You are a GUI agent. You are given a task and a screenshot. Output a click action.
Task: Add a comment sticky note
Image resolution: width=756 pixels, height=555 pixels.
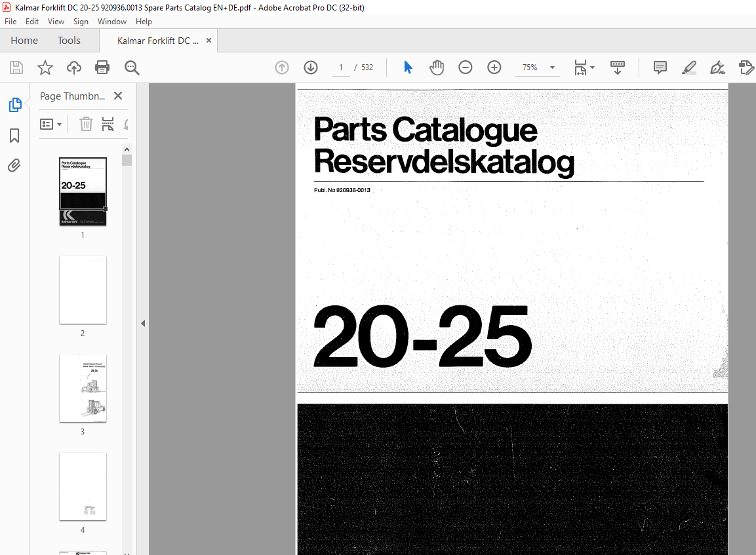click(660, 67)
